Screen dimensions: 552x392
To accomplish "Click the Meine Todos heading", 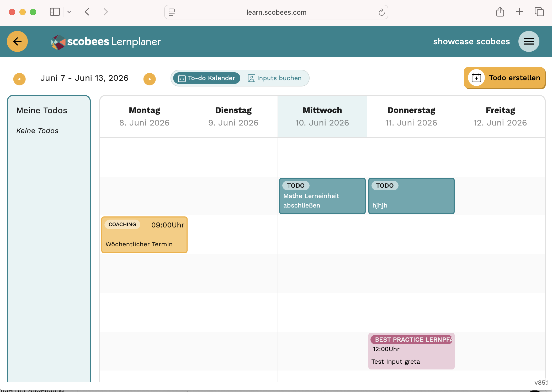I will click(42, 110).
